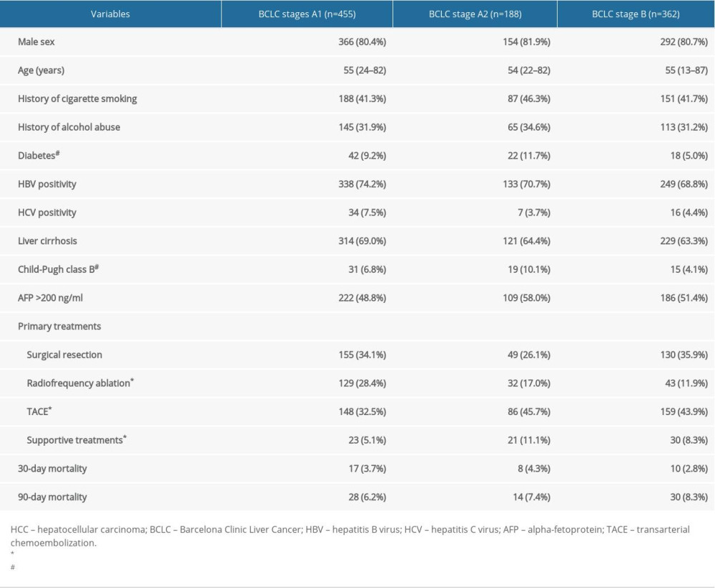Viewport: 715px width, 588px height.
Task: Click the BCLC stage A2 (n=188) header
Action: point(475,14)
